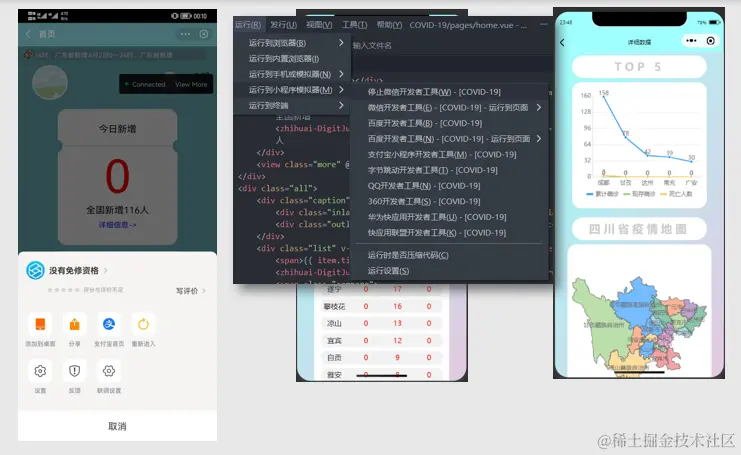The width and height of the screenshot is (741, 455).
Task: Tap the back arrow on 详细数据 page
Action: click(562, 43)
